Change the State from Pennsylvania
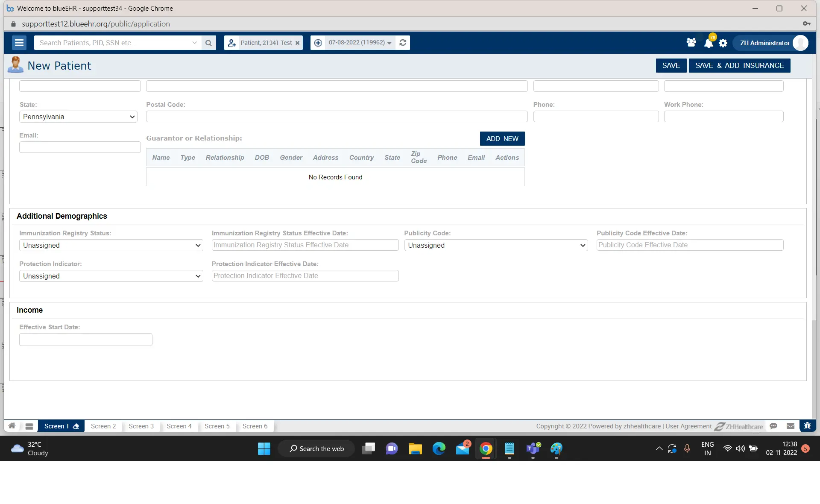 pyautogui.click(x=78, y=117)
